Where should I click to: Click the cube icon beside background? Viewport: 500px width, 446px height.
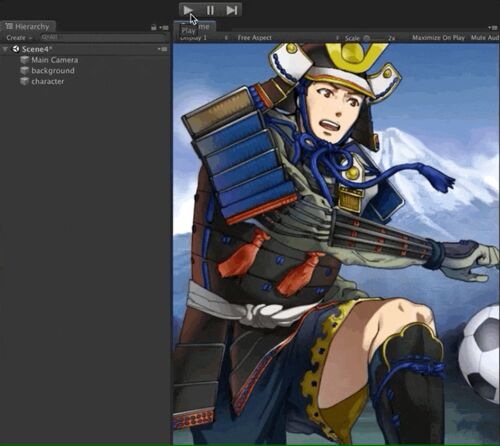coord(24,71)
